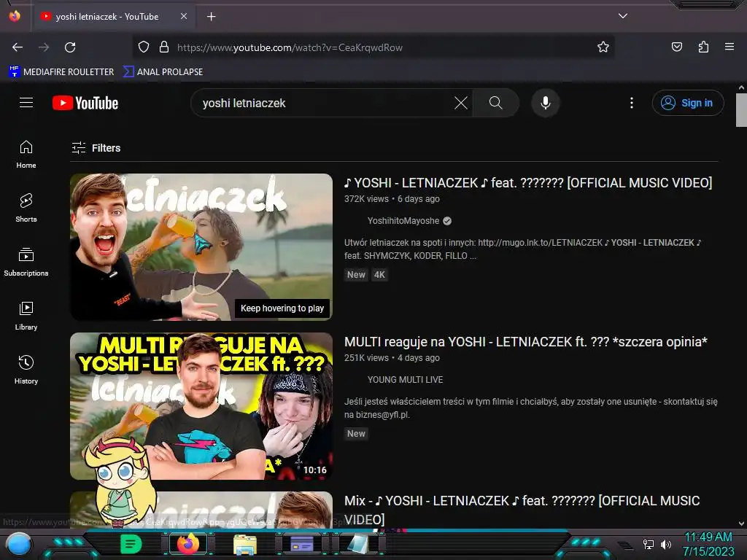Start voice search with microphone
Screen dimensions: 747x560
pyautogui.click(x=546, y=103)
